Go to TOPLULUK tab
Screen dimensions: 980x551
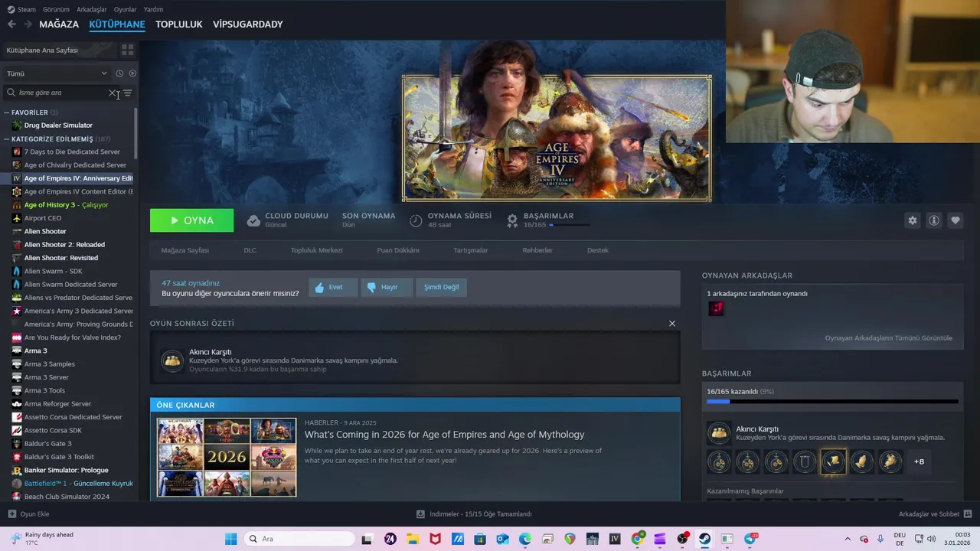(x=178, y=24)
